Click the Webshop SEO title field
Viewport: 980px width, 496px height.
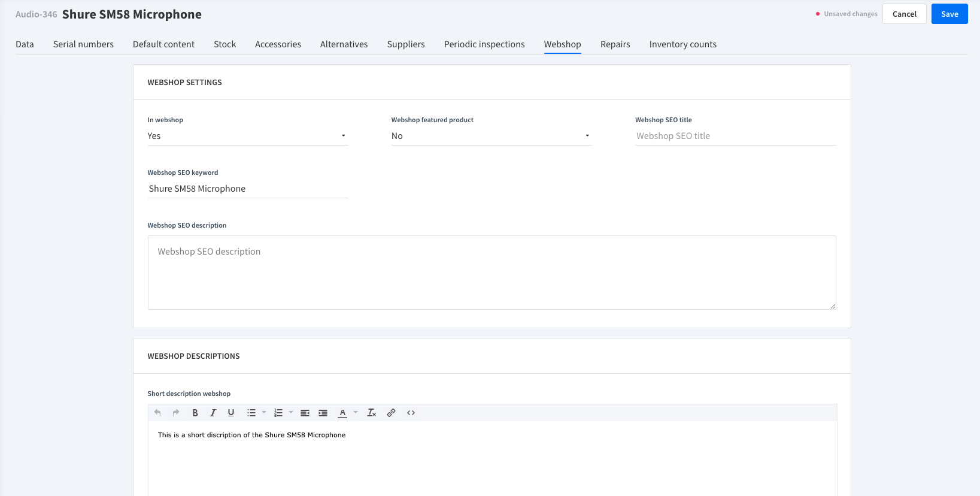[x=735, y=136]
